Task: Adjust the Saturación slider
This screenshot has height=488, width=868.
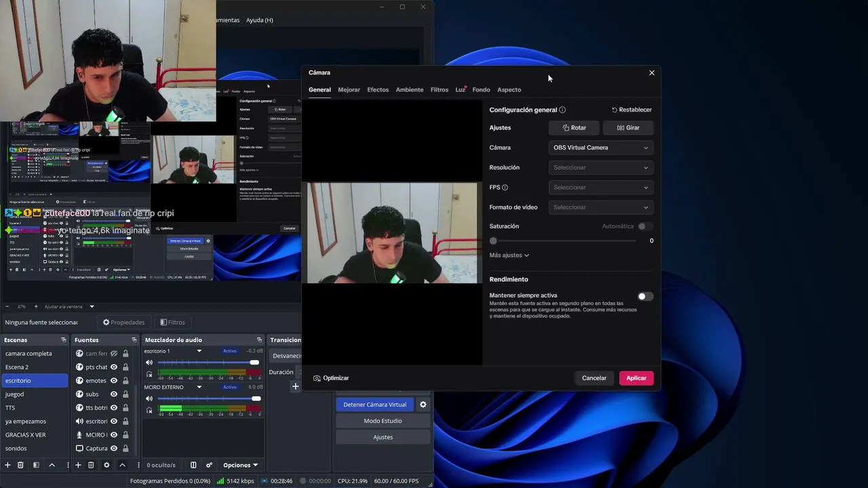Action: point(565,241)
